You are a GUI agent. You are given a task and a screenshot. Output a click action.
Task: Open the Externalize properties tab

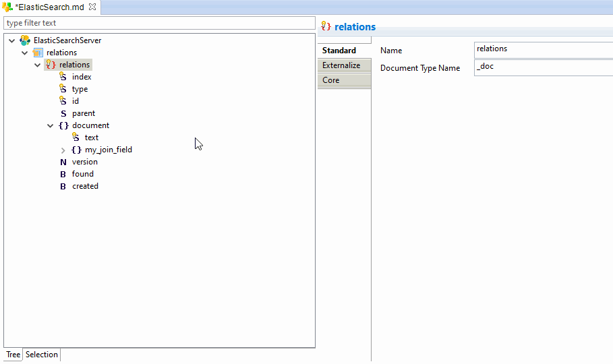tap(344, 65)
